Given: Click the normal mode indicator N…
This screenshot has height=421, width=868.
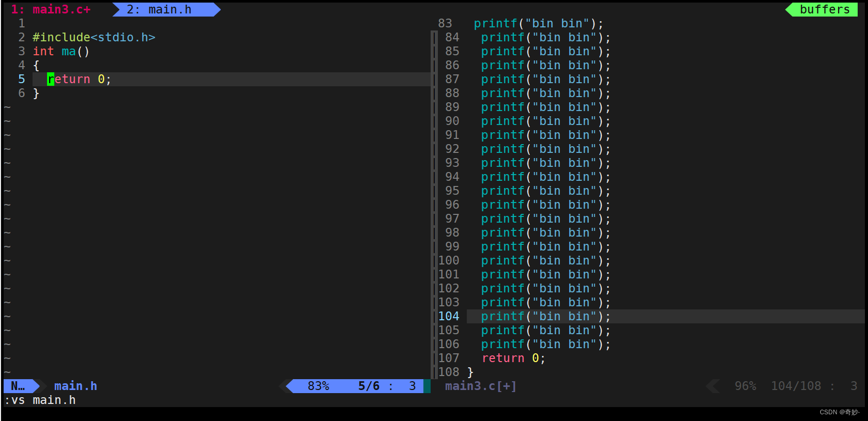Looking at the screenshot, I should pos(18,386).
